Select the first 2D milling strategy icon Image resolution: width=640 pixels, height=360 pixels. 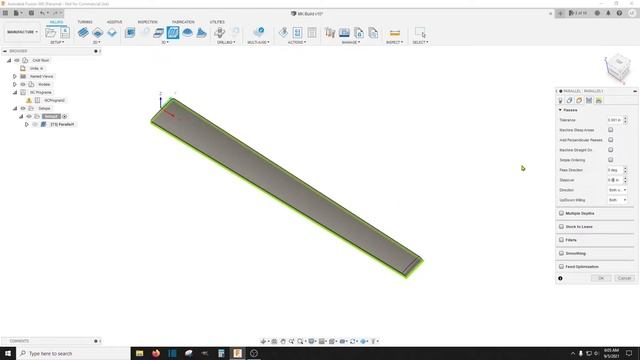83,33
